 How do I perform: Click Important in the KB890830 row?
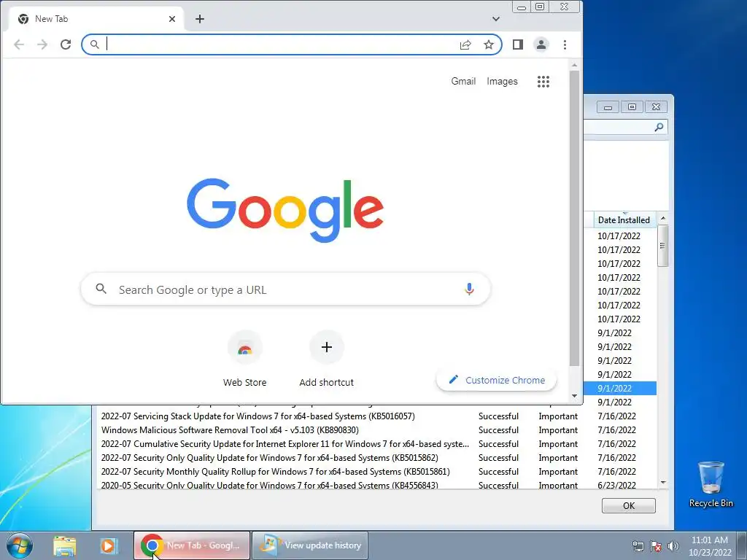click(x=558, y=430)
